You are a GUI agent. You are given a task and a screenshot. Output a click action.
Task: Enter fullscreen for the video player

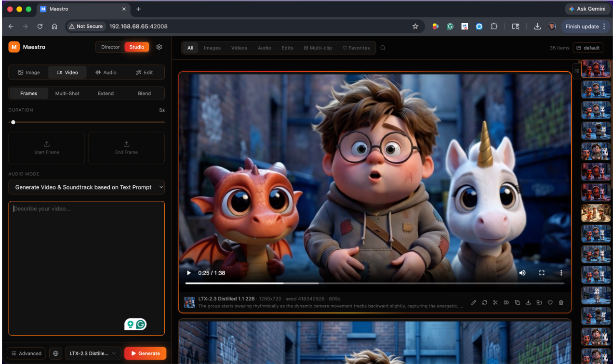[542, 273]
